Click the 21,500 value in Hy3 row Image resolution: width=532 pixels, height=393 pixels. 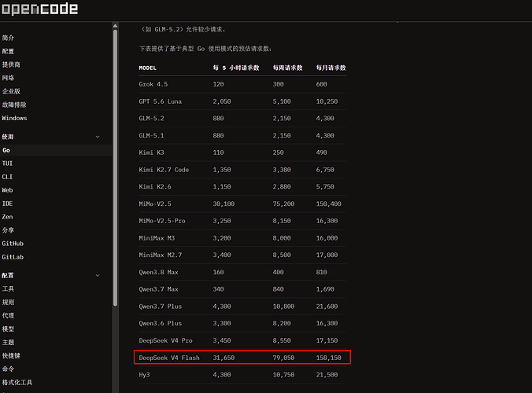coord(327,375)
